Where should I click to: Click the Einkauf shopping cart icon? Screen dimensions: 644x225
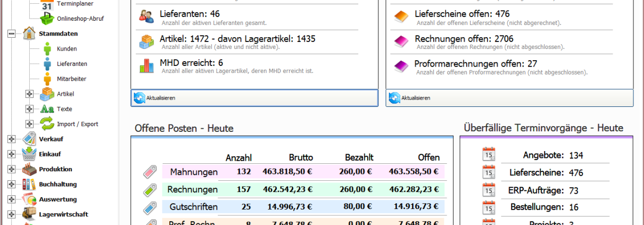tap(29, 154)
